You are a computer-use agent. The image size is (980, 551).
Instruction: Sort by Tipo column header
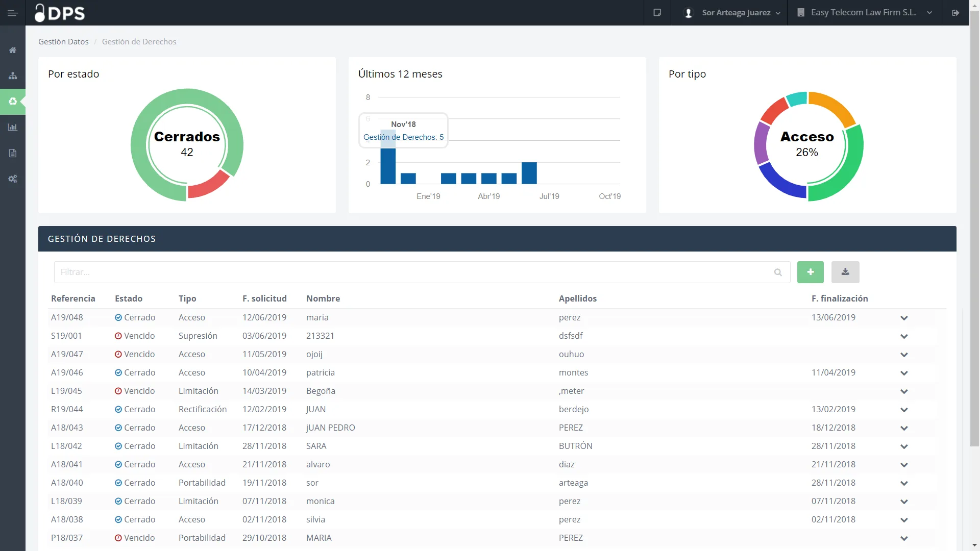coord(187,298)
